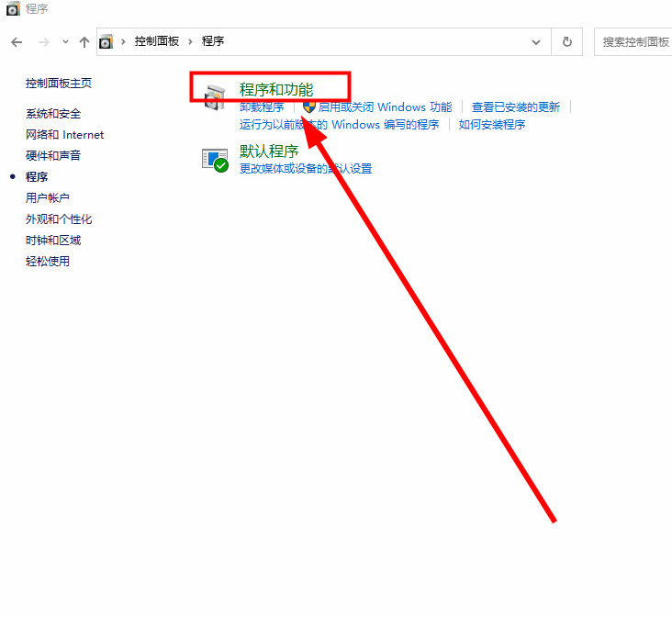
Task: Click the 默认程序 icon
Action: click(x=215, y=160)
